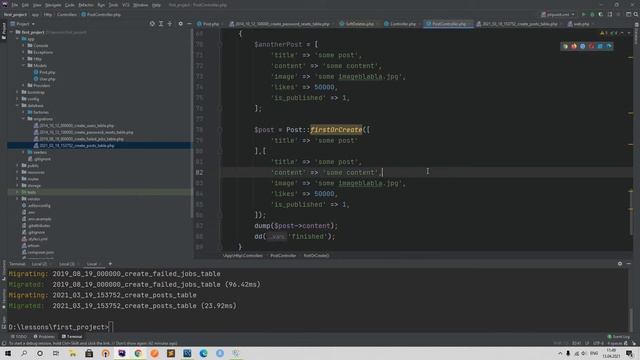Click the firstOrCreate method in the code
The height and width of the screenshot is (360, 640).
tap(336, 130)
